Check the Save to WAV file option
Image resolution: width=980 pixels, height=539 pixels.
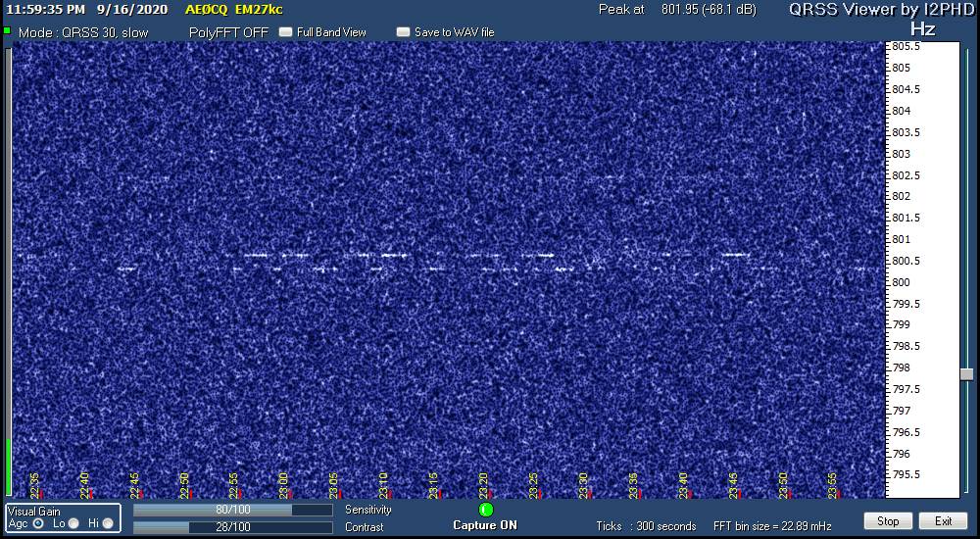click(403, 32)
